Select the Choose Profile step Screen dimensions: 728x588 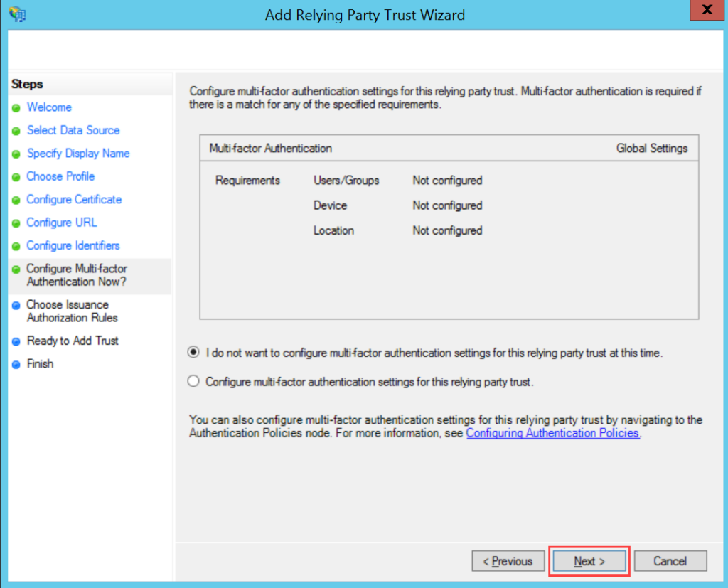click(x=60, y=176)
